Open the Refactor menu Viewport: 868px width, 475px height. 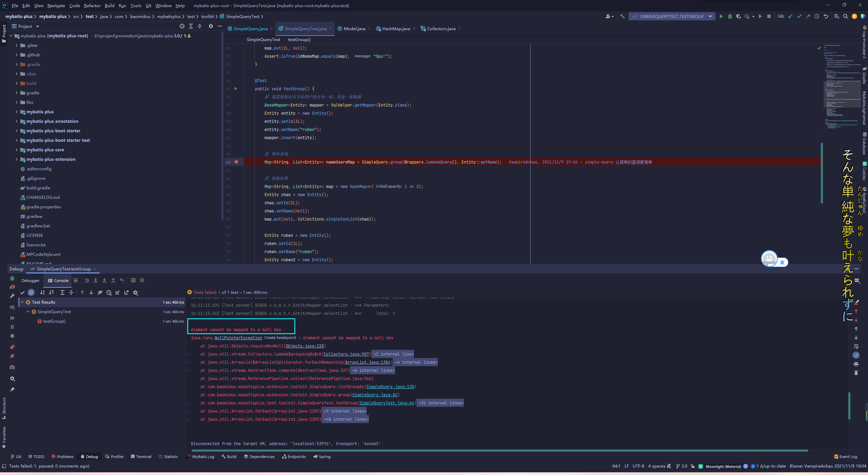pos(92,5)
